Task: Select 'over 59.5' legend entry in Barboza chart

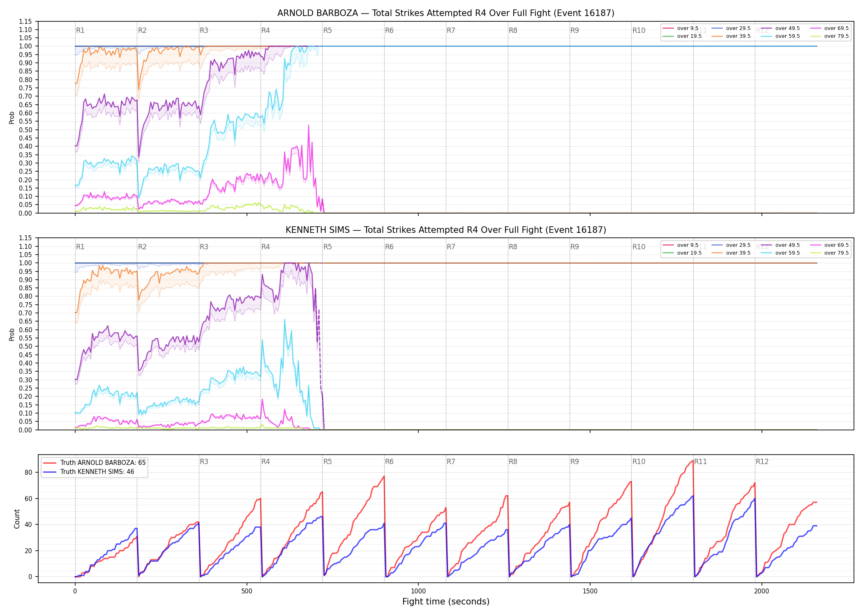Action: [x=780, y=36]
